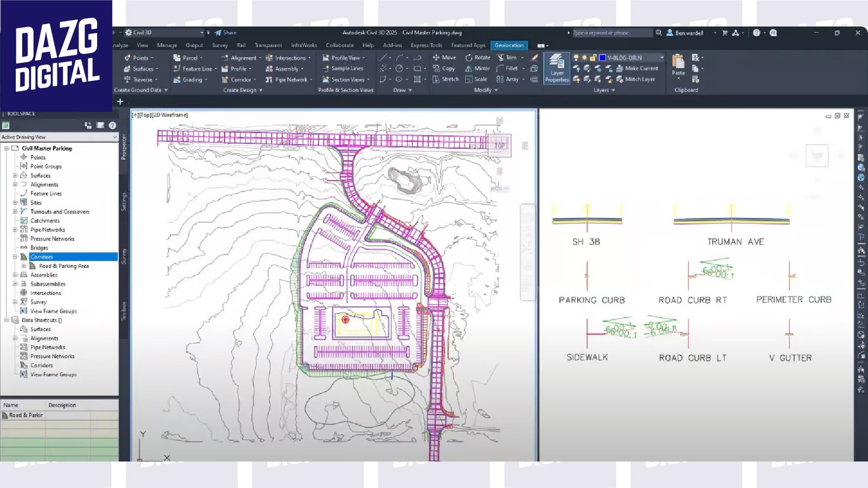Switch to Geolocation ribbon tab

pyautogui.click(x=509, y=46)
